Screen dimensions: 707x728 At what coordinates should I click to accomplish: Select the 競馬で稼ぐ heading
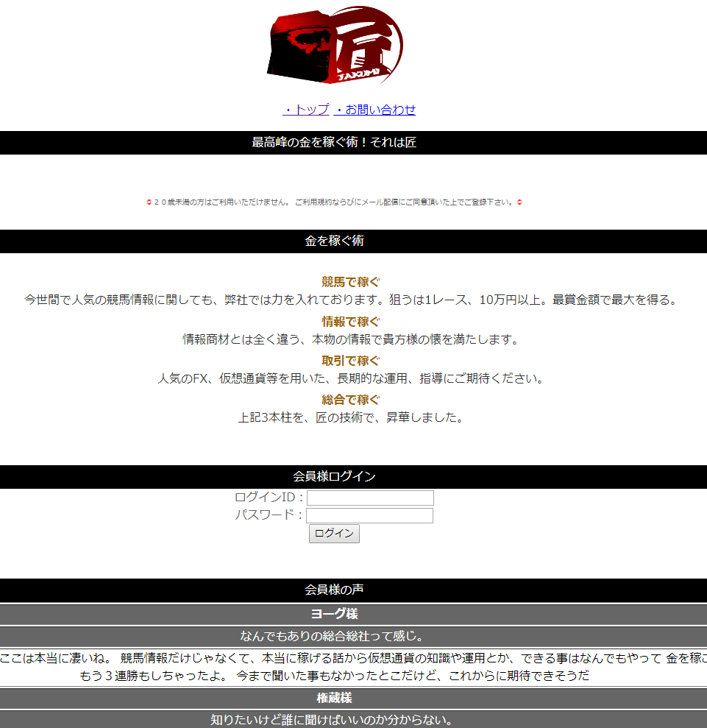click(x=351, y=282)
